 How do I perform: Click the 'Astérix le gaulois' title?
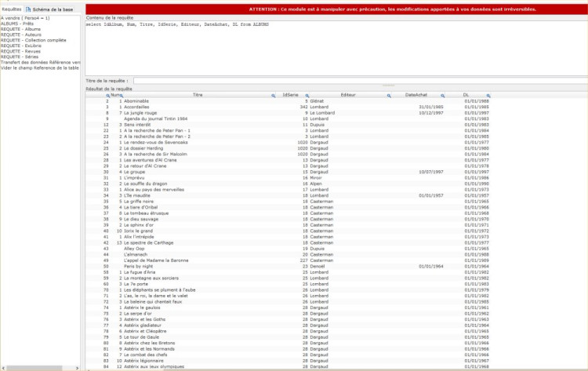142,307
